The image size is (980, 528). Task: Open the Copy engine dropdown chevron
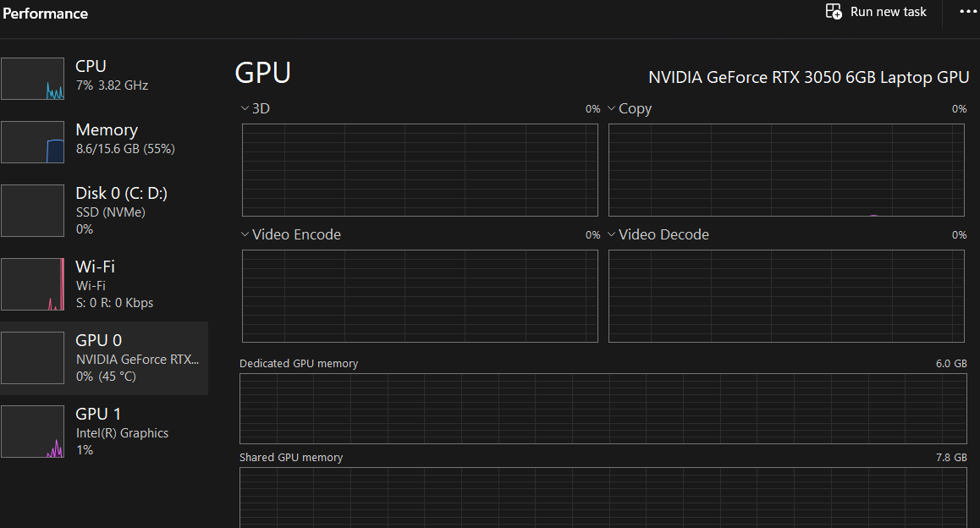tap(611, 108)
